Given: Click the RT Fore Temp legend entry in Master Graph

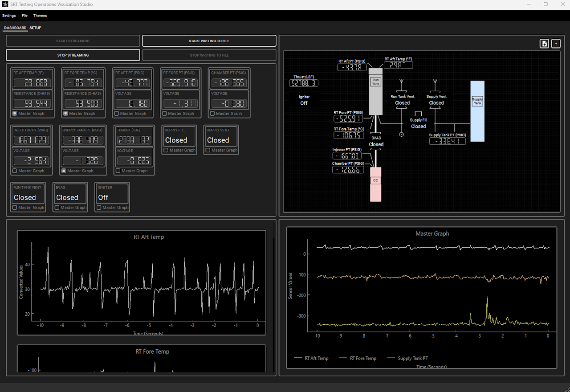Looking at the screenshot, I should (358, 358).
